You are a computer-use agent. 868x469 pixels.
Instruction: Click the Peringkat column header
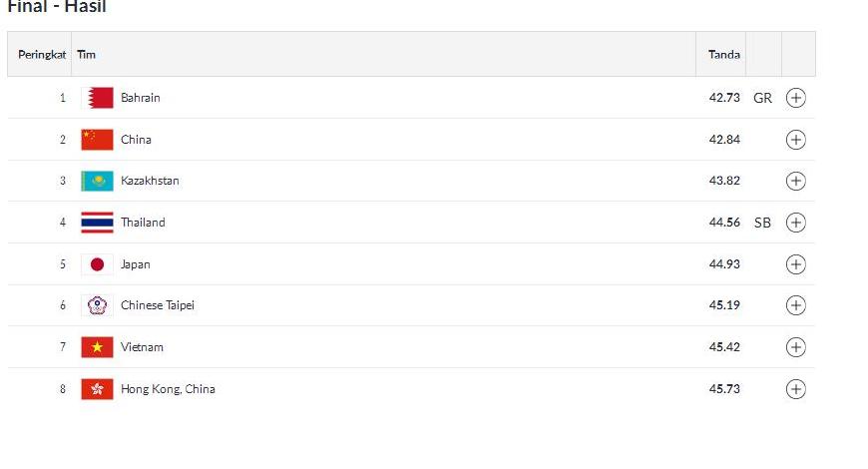(x=42, y=55)
